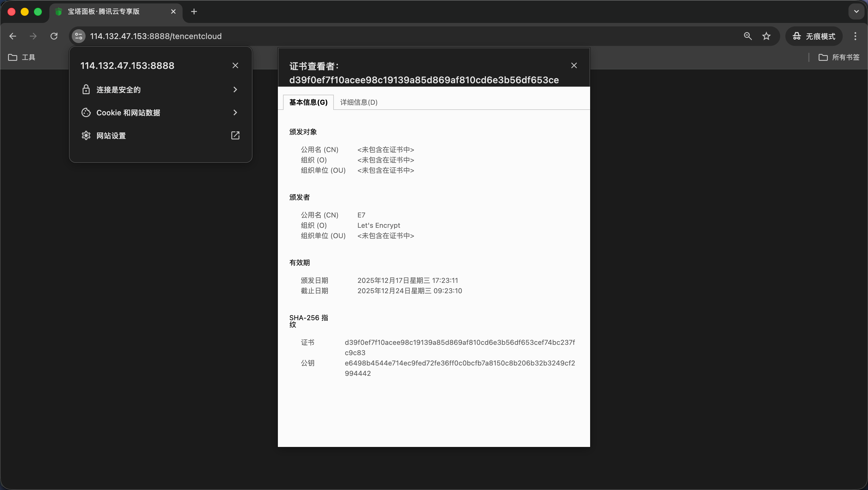Click the address bar URL field
This screenshot has height=490, width=868.
click(x=156, y=36)
